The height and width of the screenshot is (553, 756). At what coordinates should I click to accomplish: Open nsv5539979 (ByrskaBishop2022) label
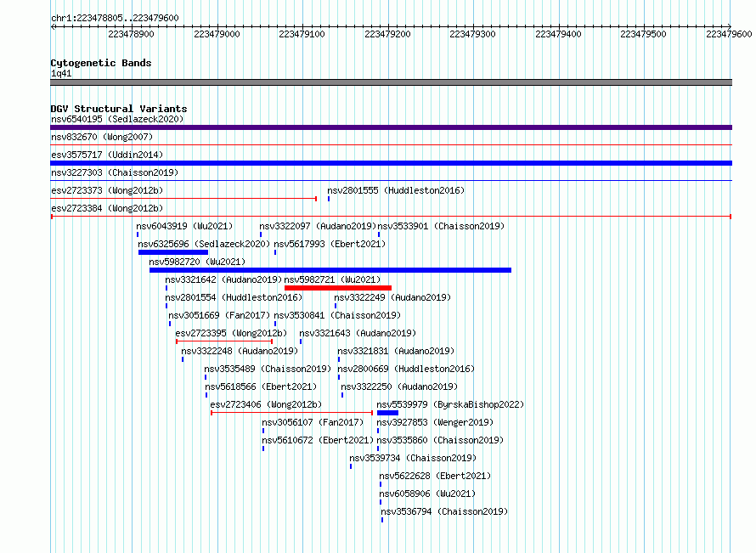[x=450, y=404]
